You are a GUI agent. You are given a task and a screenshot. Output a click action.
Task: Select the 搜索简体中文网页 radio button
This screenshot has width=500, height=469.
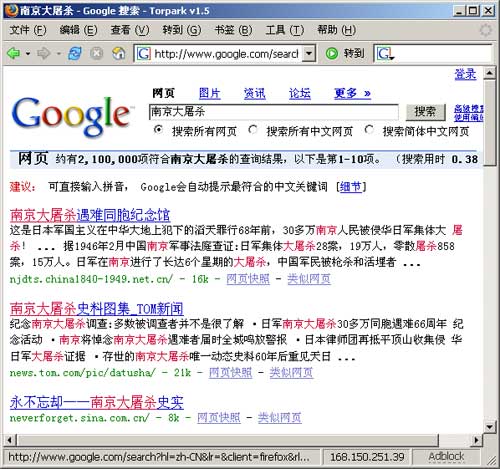click(x=369, y=130)
